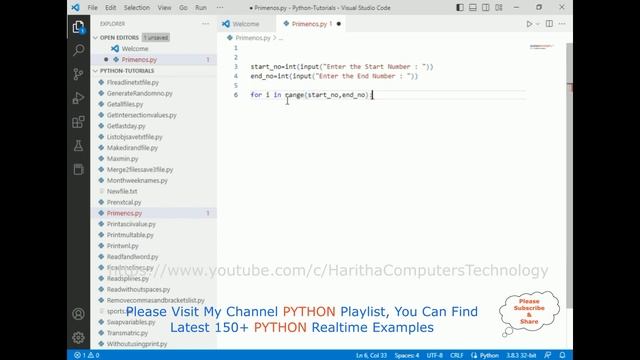Image resolution: width=640 pixels, height=360 pixels.
Task: Open the Search view in activity bar
Action: (78, 50)
